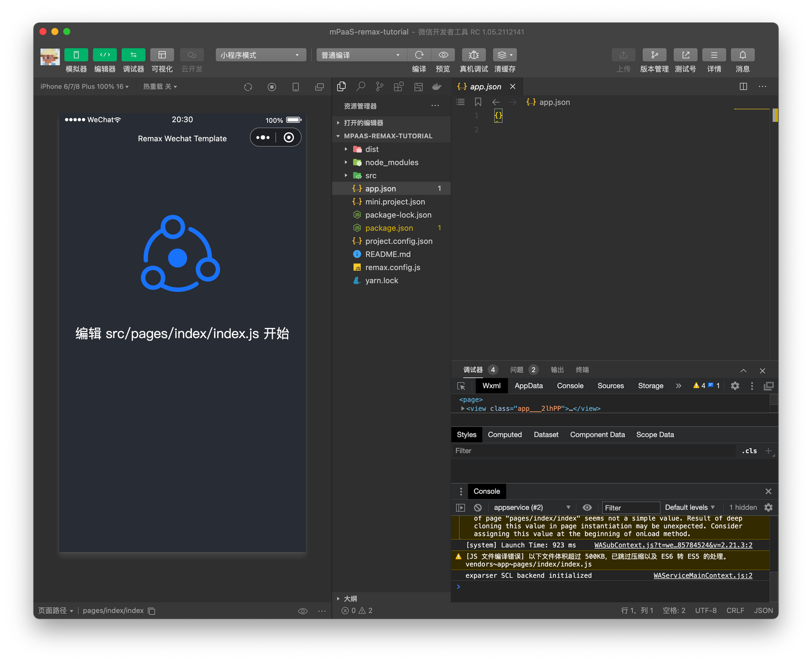812x663 pixels.
Task: Open the search icon in the sidebar
Action: tap(361, 87)
